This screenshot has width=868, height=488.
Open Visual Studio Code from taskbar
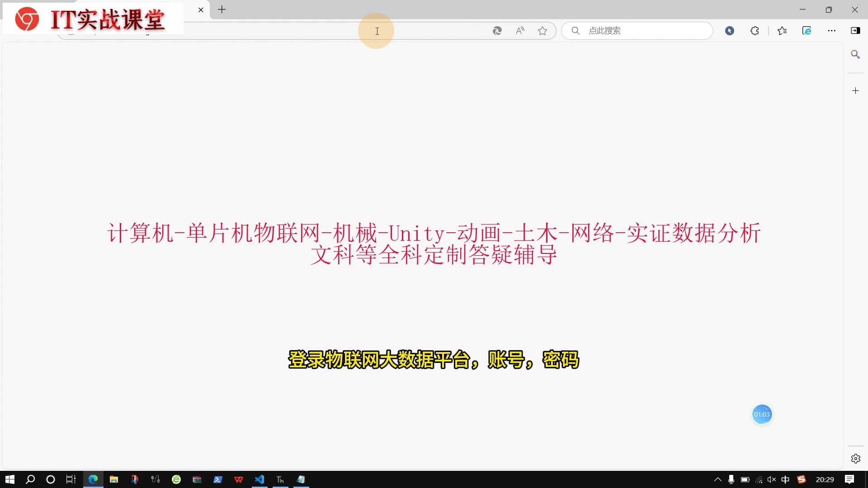[x=259, y=479]
